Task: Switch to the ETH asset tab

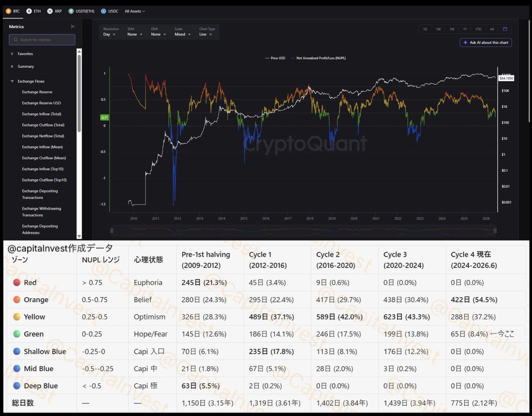Action: pyautogui.click(x=34, y=11)
